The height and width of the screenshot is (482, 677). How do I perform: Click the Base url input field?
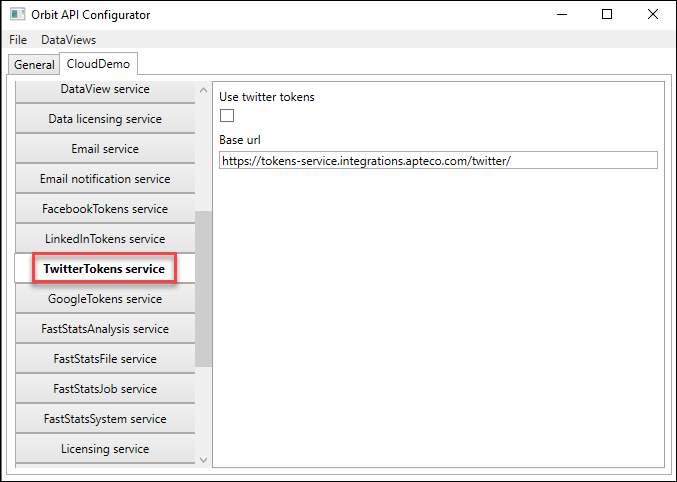[438, 161]
